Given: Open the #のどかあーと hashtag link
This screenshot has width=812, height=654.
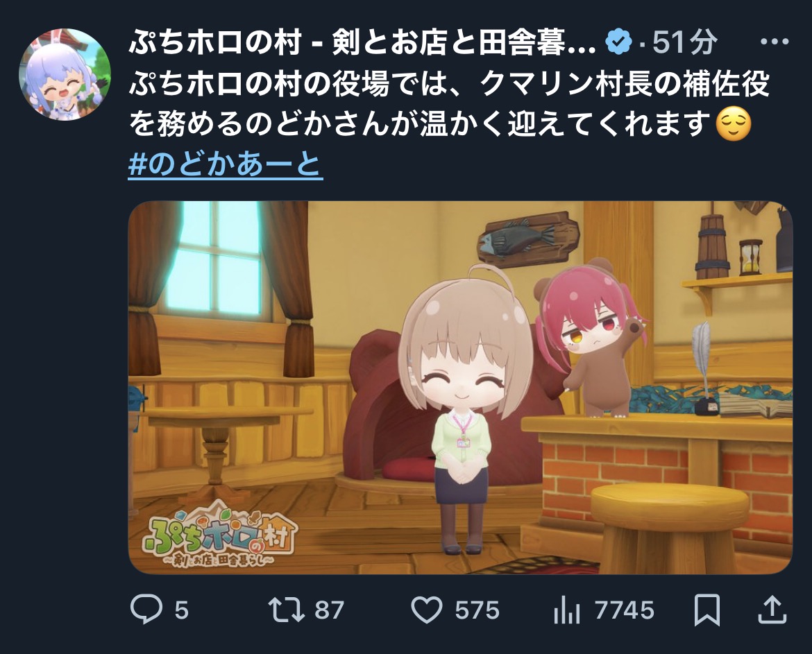Looking at the screenshot, I should coord(226,164).
